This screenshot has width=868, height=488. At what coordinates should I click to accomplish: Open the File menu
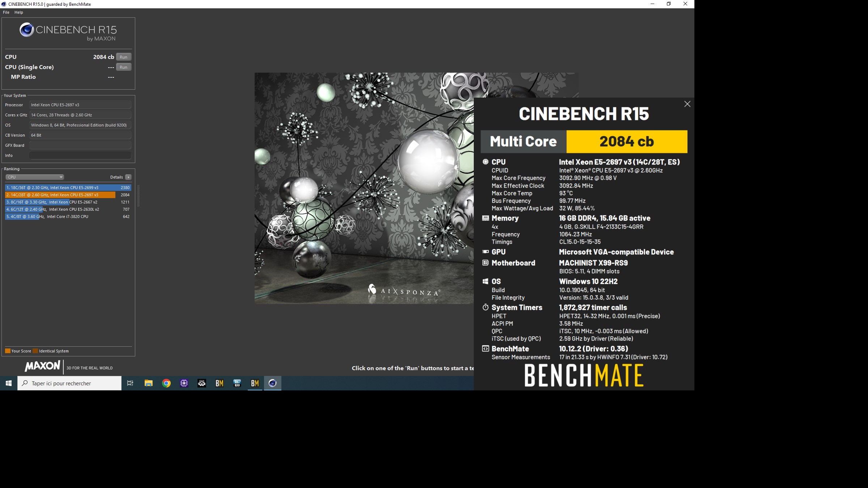click(6, 12)
